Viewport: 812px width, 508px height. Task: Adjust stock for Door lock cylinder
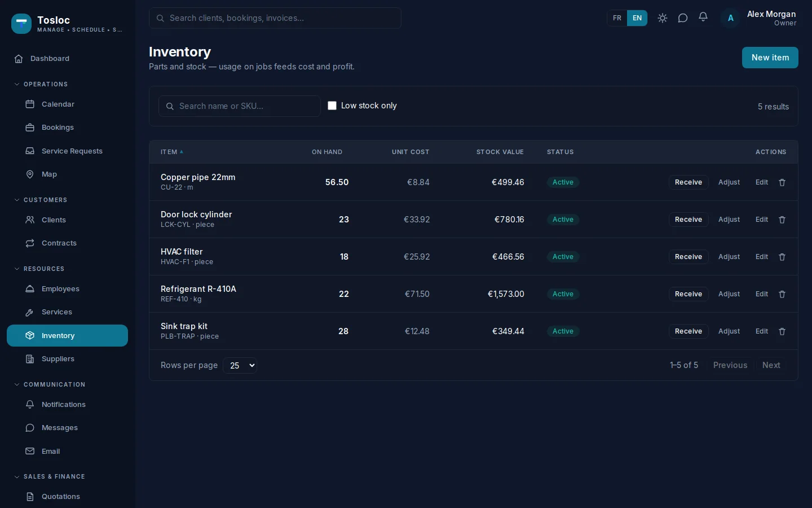click(729, 220)
